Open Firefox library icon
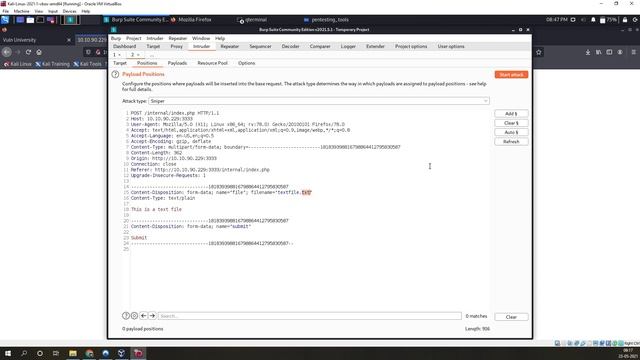 point(598,52)
